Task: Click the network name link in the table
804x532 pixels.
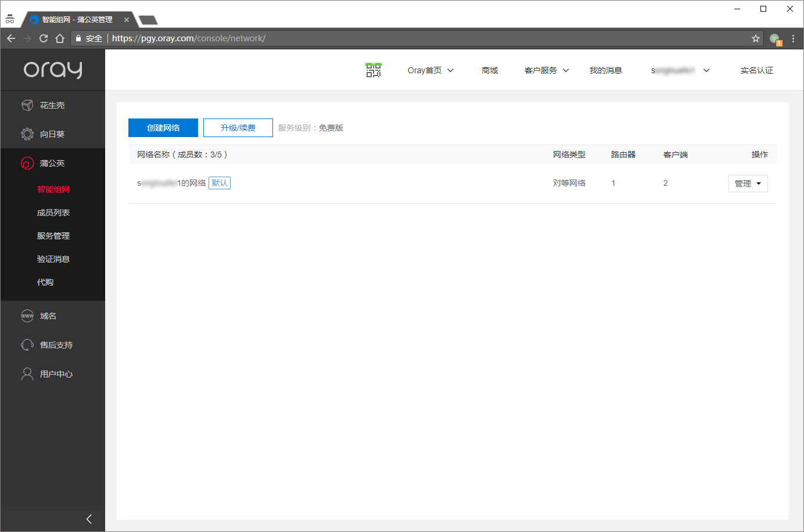Action: (171, 183)
